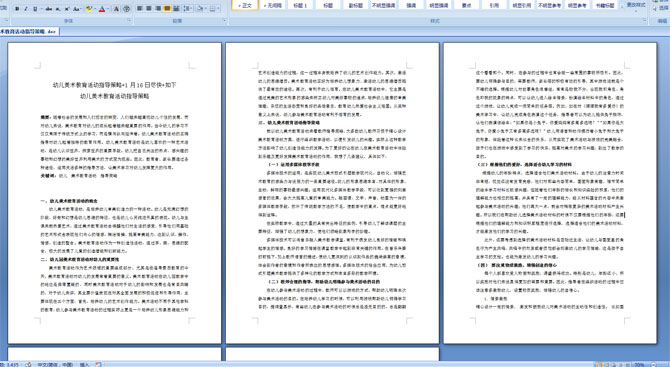670x367 pixels.
Task: Click the superscript icon
Action: pos(67,9)
